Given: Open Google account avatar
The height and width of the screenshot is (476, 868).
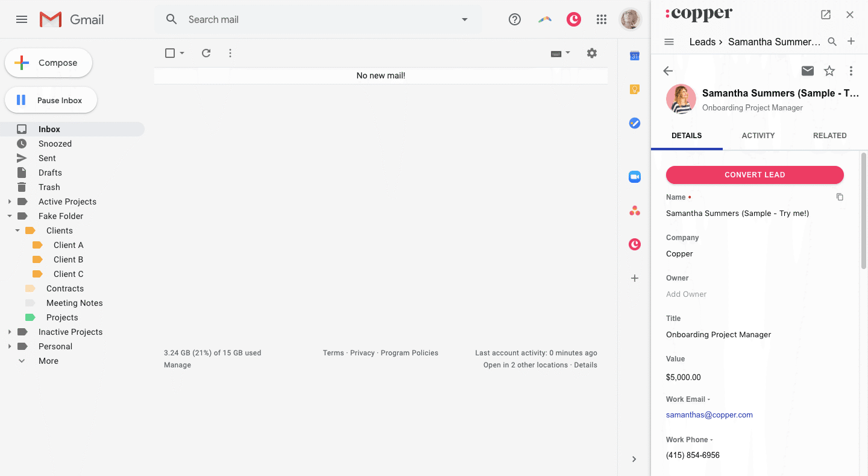Looking at the screenshot, I should [630, 19].
